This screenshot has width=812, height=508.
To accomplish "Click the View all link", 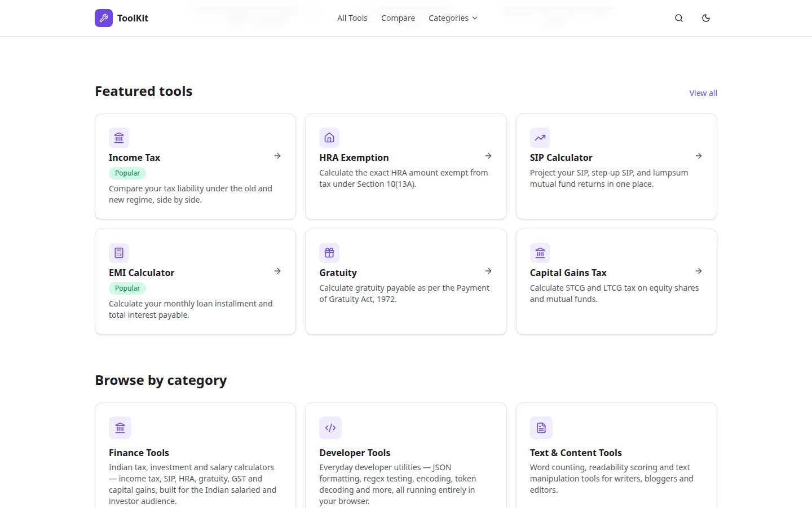I will click(x=703, y=93).
